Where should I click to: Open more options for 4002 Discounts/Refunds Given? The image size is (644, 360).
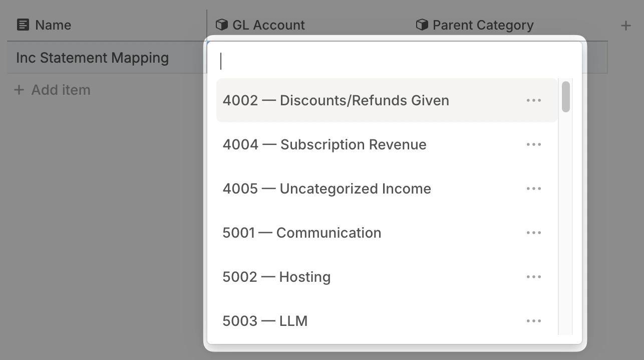pos(534,100)
